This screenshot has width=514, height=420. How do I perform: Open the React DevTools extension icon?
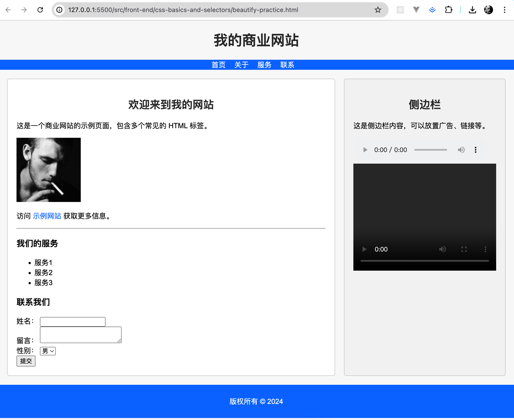pos(400,10)
